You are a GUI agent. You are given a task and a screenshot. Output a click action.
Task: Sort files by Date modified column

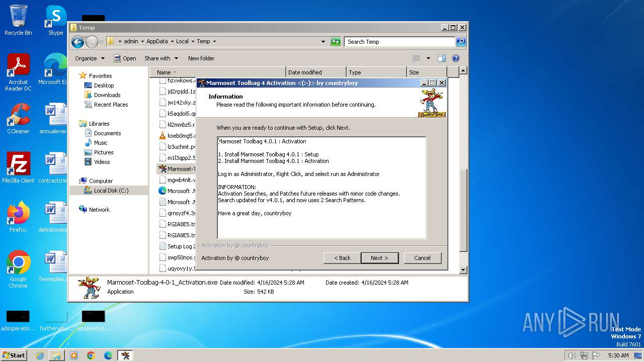point(316,72)
